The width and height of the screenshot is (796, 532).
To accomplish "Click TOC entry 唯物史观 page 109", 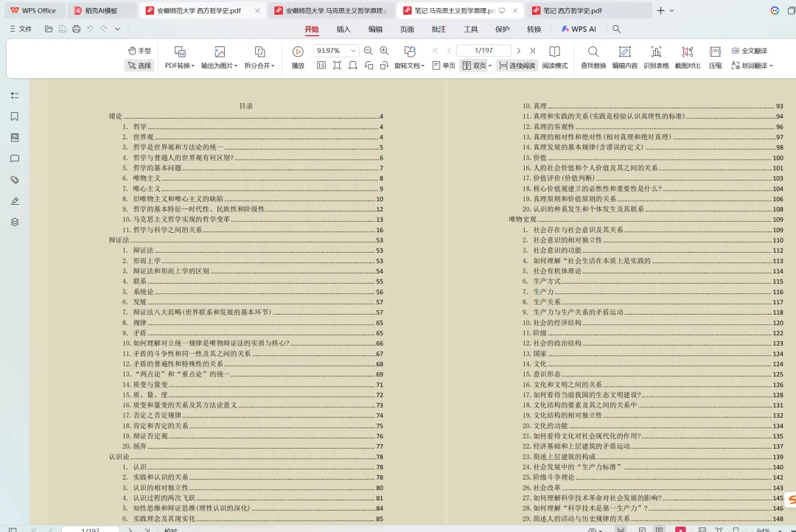I will pos(646,220).
